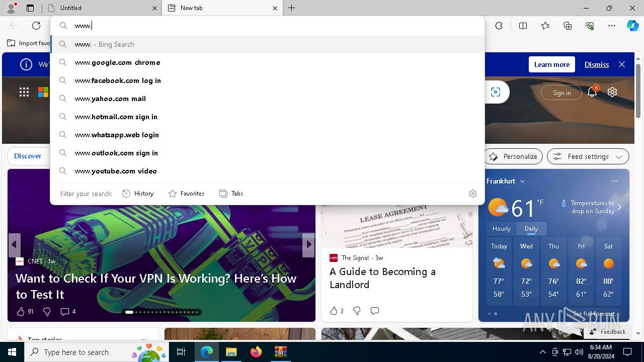Open the Edge profile icon
The width and height of the screenshot is (644, 362).
click(x=11, y=8)
